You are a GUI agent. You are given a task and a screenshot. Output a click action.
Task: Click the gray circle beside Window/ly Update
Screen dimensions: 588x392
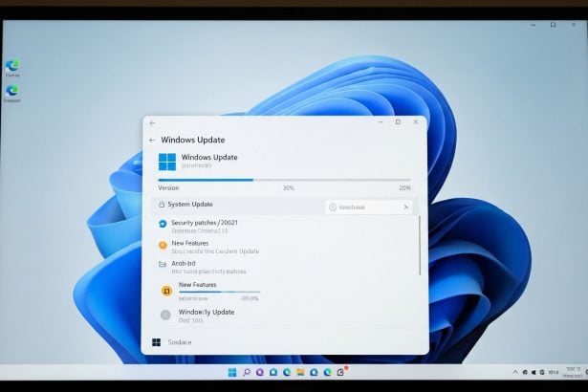(165, 316)
